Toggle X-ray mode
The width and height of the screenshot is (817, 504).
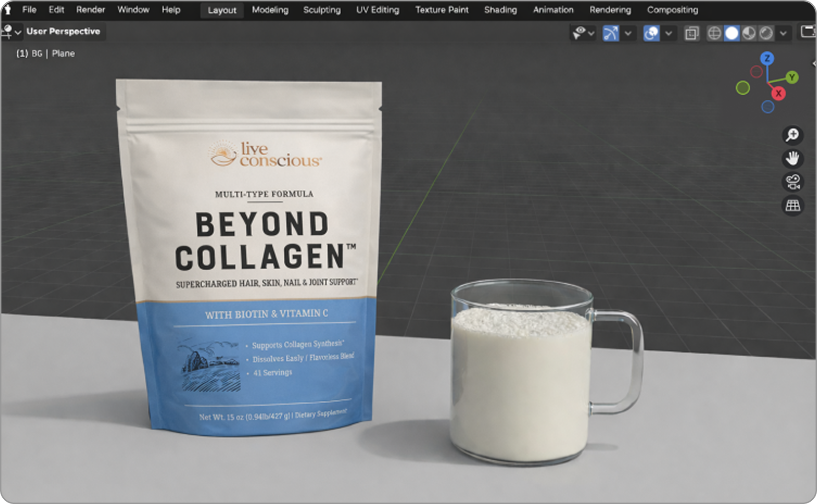(x=692, y=33)
